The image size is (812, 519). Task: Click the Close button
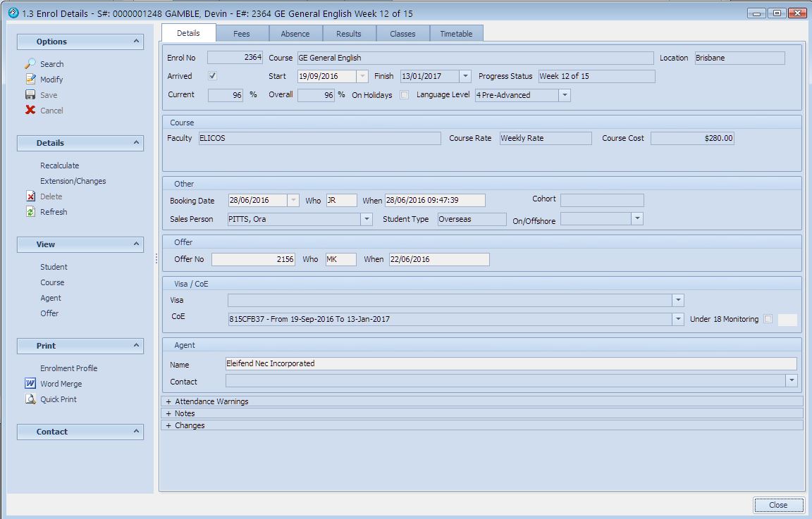pos(778,505)
